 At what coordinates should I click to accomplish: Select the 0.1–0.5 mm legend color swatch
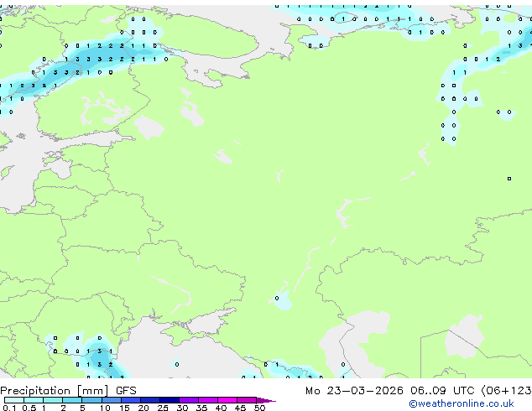click(x=14, y=400)
